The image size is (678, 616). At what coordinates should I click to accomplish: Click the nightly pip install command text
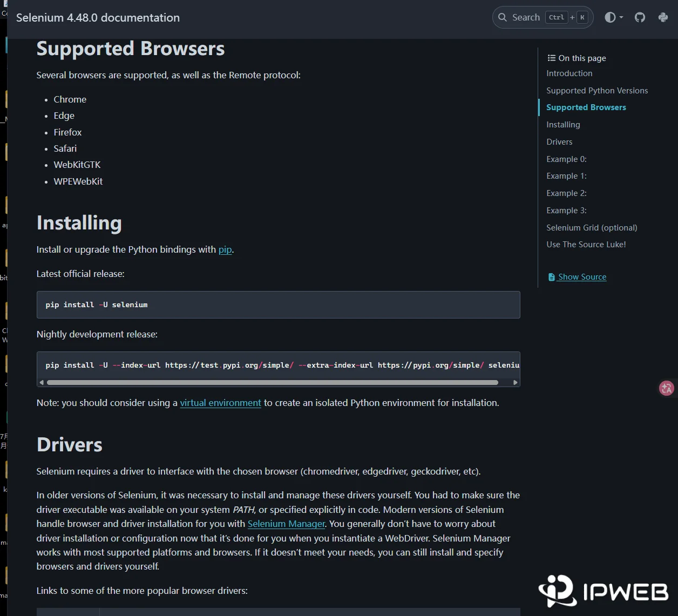click(x=282, y=365)
